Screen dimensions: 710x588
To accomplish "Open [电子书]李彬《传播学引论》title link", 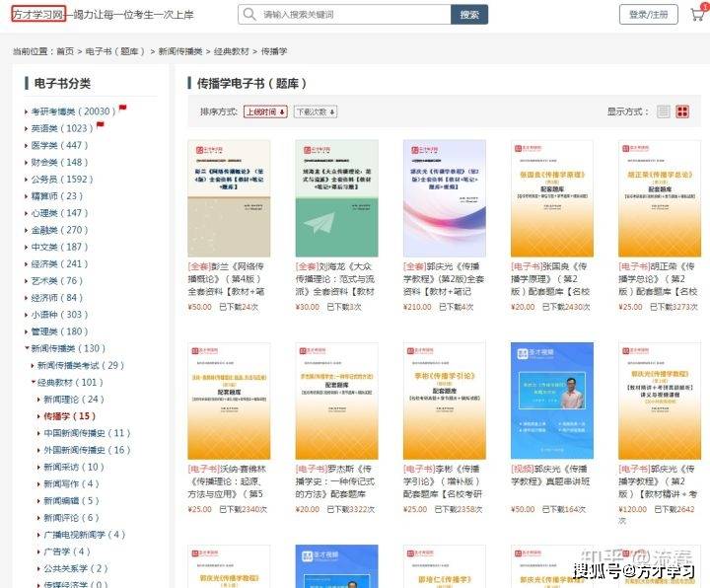I will [443, 481].
